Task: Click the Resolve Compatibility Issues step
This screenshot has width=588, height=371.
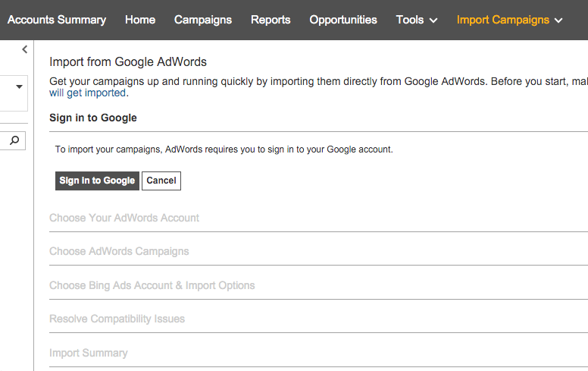Action: (117, 319)
